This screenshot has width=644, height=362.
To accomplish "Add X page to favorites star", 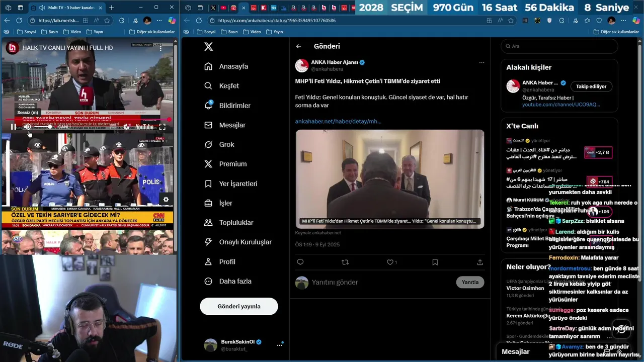I will click(x=511, y=21).
